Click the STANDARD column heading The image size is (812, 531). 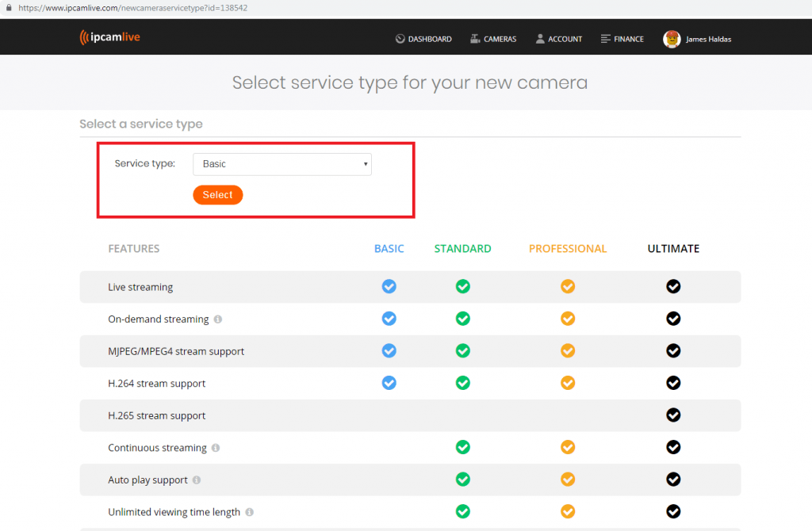[462, 248]
